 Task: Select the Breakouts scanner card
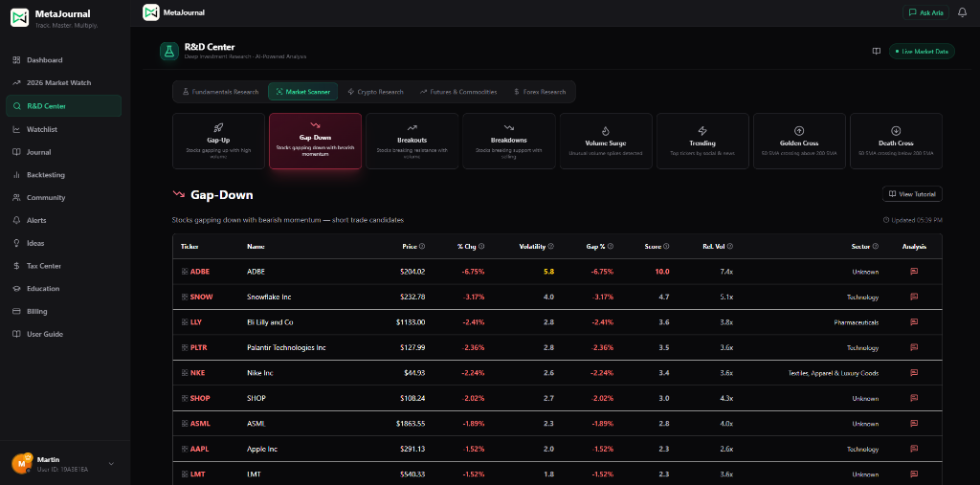pyautogui.click(x=412, y=142)
